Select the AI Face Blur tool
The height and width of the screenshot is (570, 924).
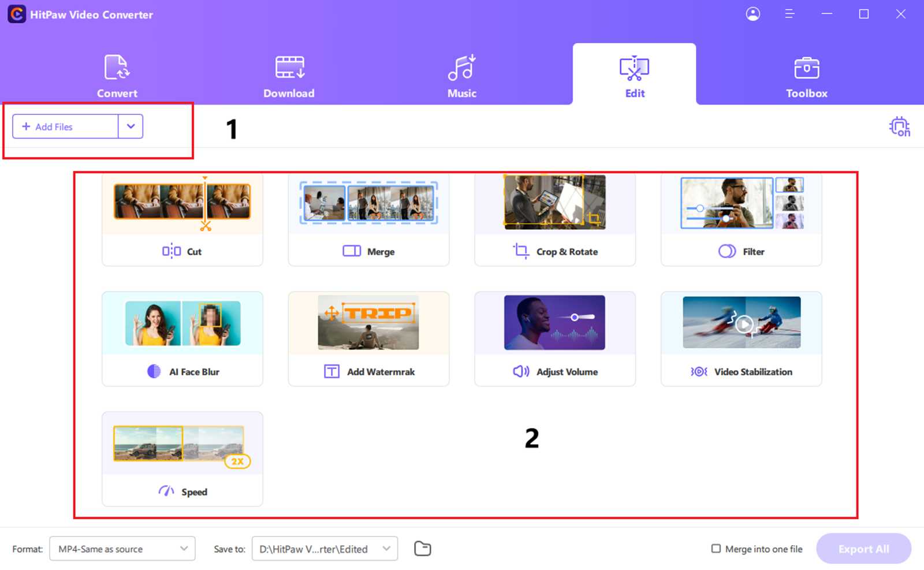(x=182, y=338)
